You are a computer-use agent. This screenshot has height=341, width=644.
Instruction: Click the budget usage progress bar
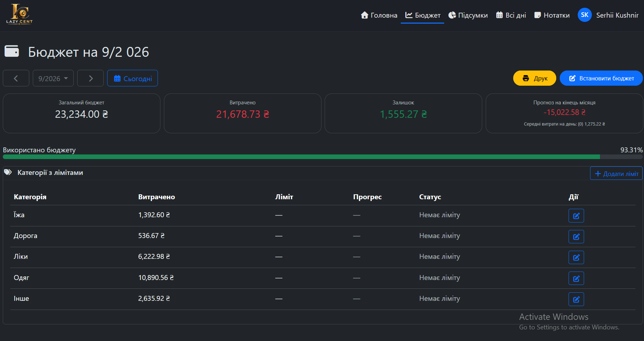(x=323, y=157)
